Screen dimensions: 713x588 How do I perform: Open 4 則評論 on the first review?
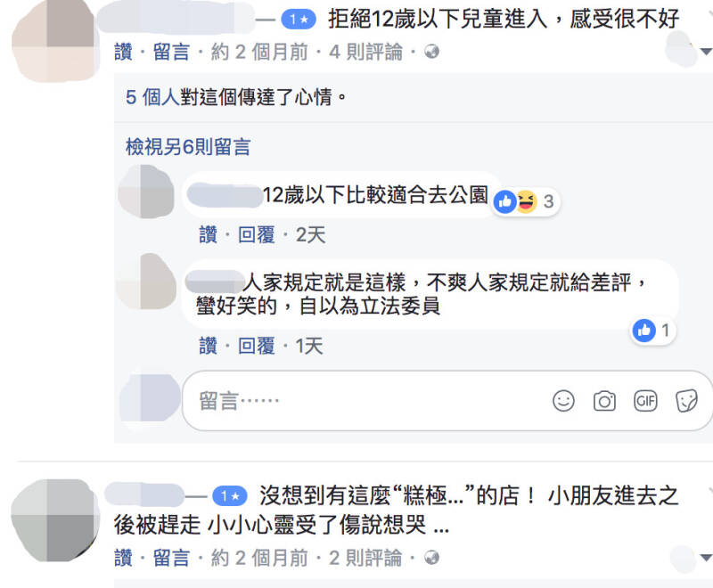click(366, 52)
